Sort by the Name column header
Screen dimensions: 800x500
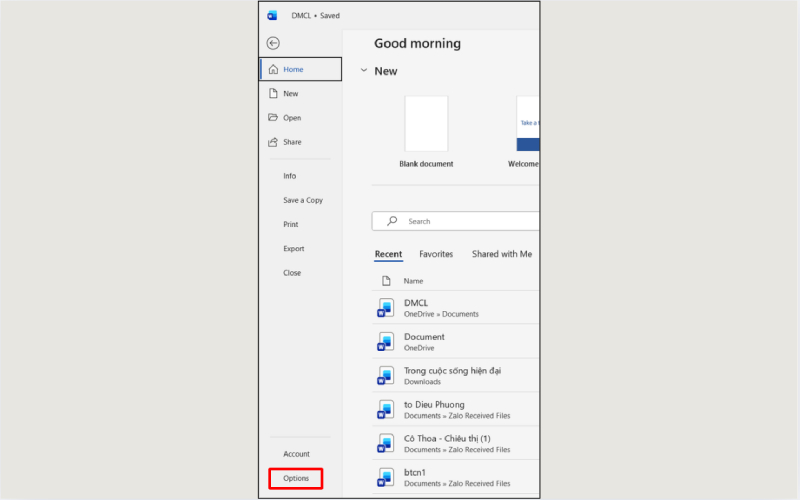tap(413, 281)
